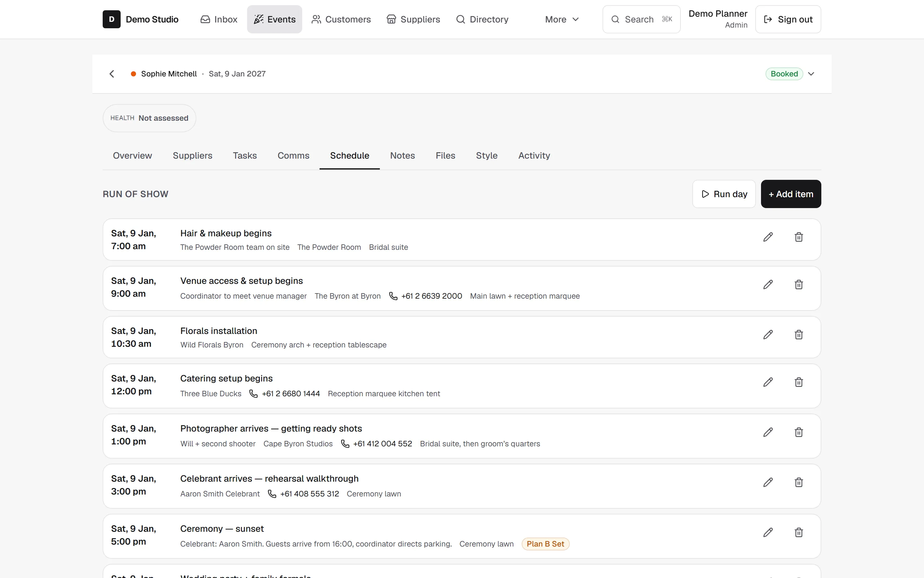Click the Plan B Set badge

pyautogui.click(x=545, y=544)
